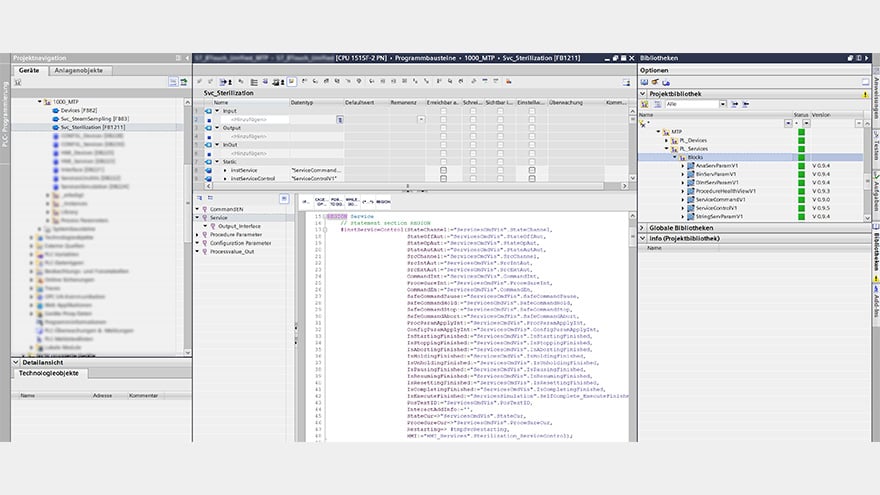This screenshot has height=495, width=880.
Task: Toggle Sichtbar checkbox for instService row
Action: click(500, 171)
